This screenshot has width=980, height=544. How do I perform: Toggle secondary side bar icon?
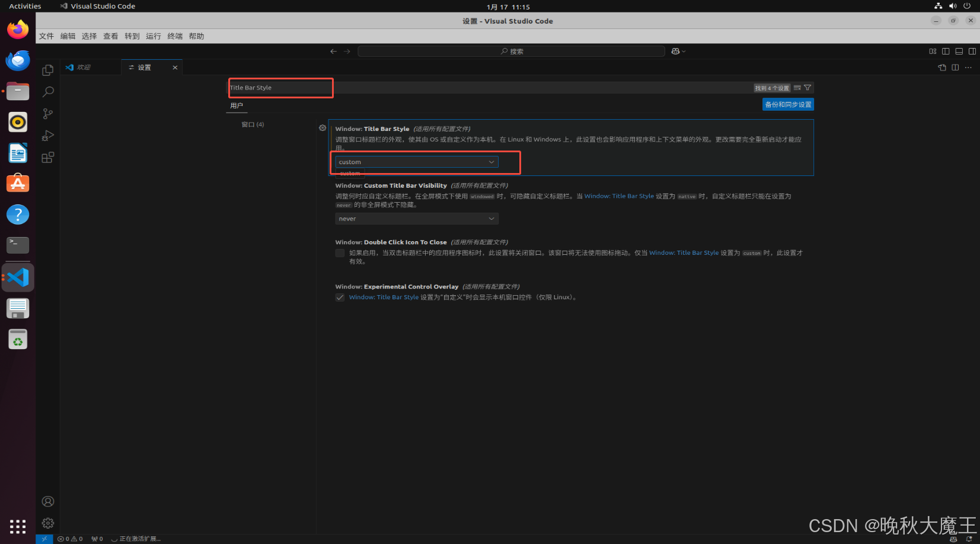pyautogui.click(x=972, y=52)
